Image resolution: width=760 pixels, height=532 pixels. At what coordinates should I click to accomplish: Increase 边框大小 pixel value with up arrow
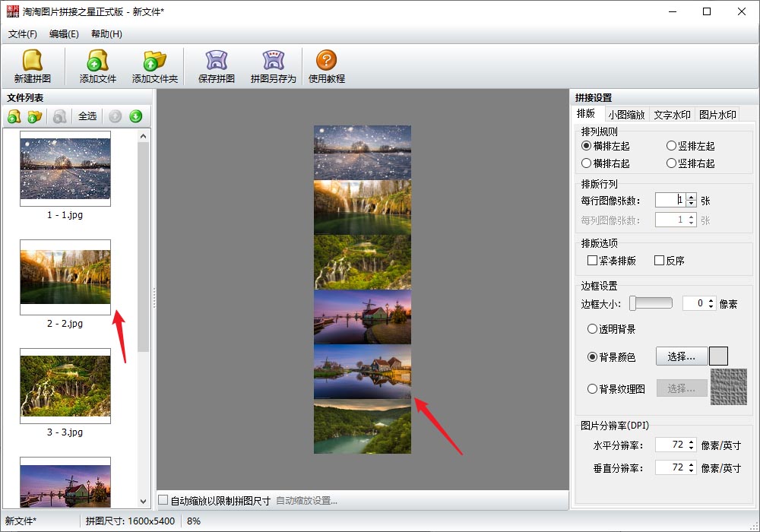point(711,300)
